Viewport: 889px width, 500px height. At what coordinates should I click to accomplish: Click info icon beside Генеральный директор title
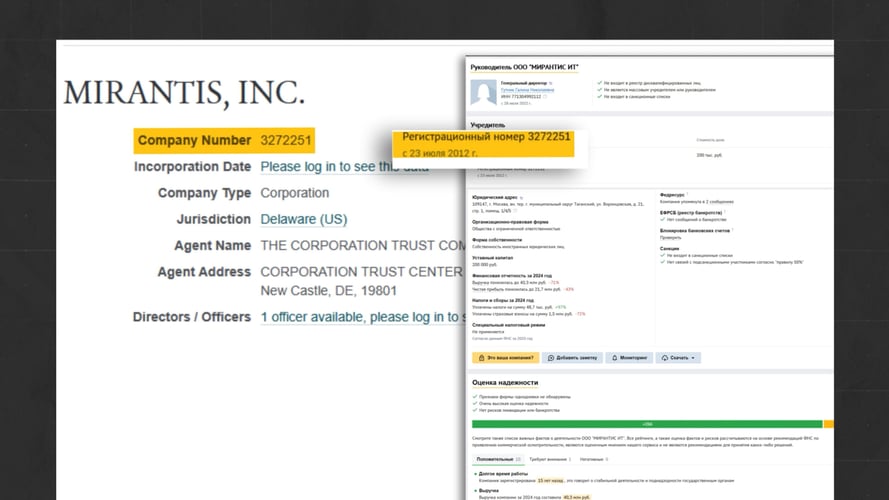tap(548, 83)
